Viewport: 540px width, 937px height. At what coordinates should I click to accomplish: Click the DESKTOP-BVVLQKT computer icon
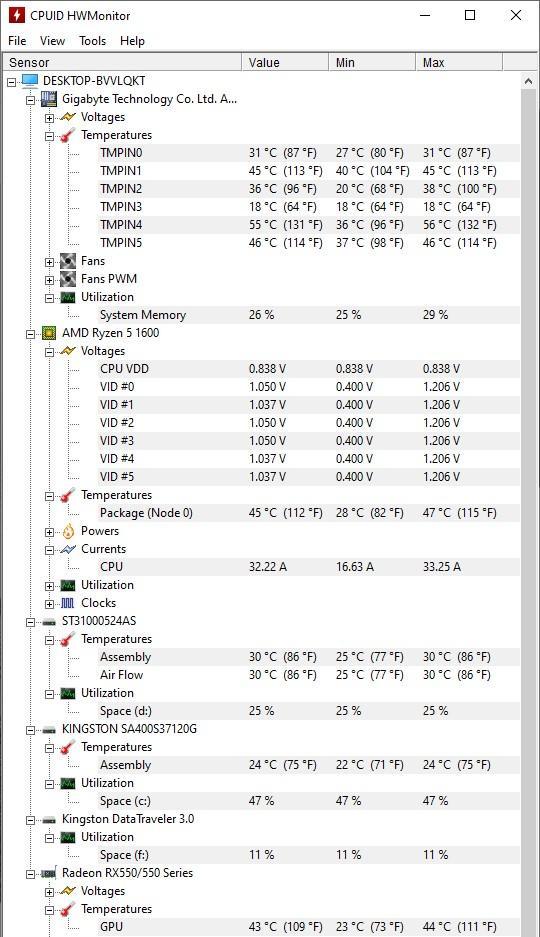click(30, 81)
